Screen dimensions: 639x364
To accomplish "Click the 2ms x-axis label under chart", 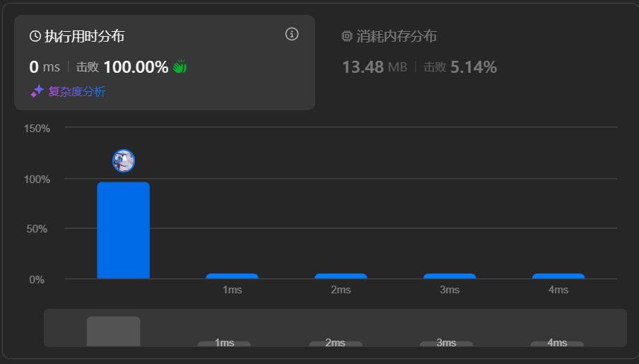I will [x=341, y=290].
